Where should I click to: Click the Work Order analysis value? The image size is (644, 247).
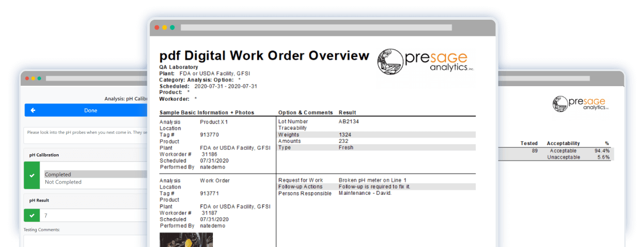(214, 181)
